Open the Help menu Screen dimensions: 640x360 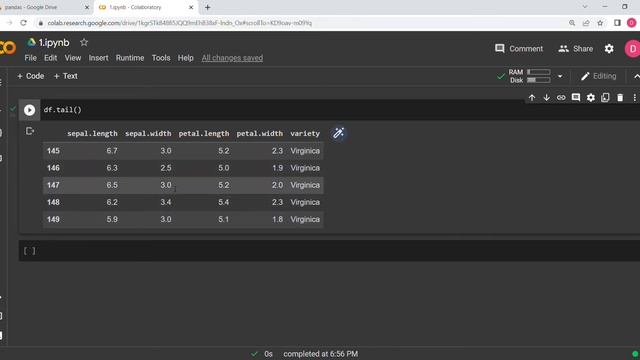[186, 58]
